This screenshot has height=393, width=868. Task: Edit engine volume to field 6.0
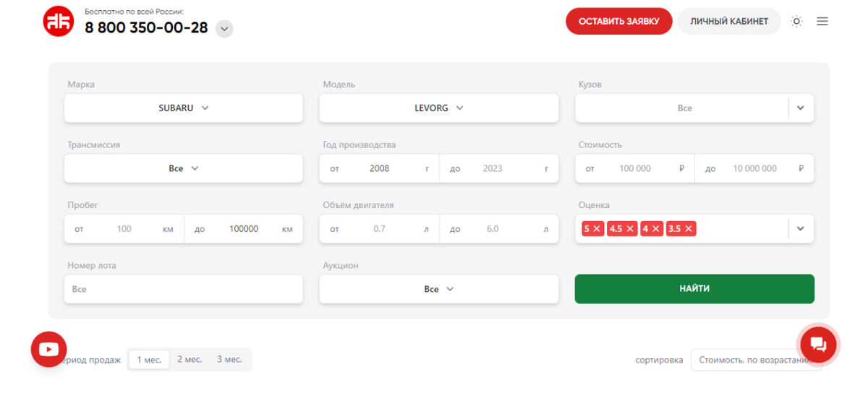coord(499,229)
